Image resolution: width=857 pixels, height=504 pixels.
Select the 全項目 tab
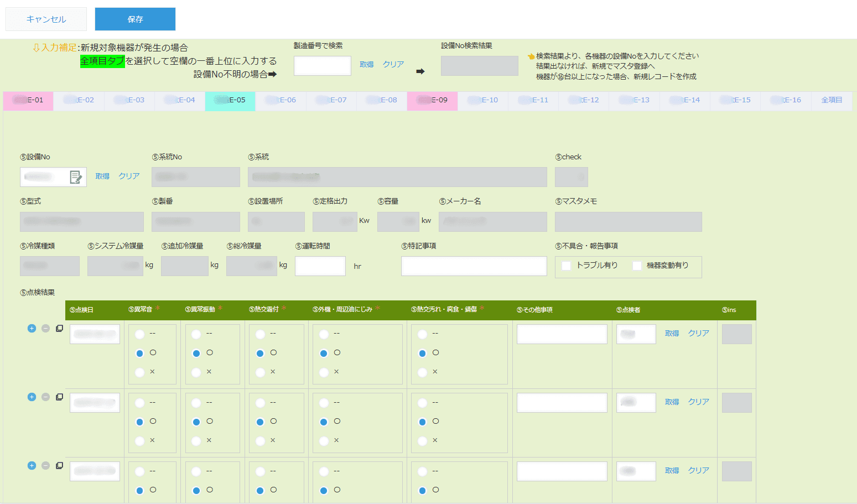pos(832,100)
